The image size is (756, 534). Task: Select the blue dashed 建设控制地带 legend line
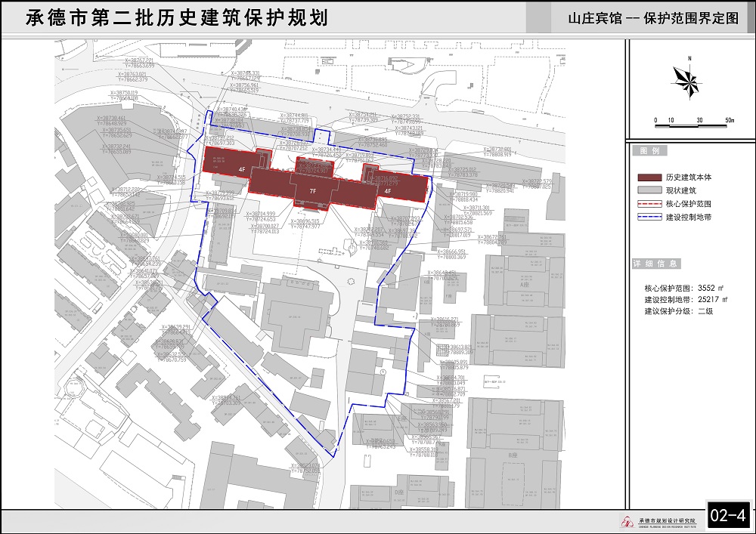pyautogui.click(x=648, y=218)
